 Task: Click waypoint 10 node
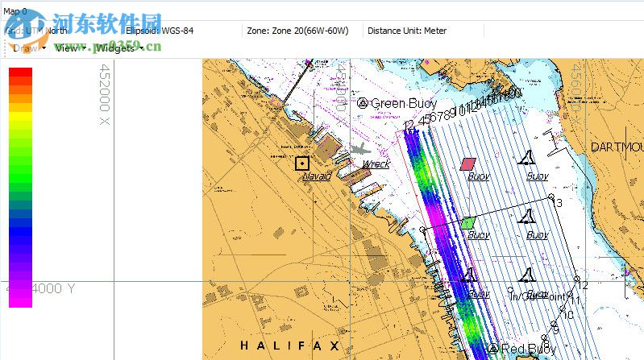(563, 308)
